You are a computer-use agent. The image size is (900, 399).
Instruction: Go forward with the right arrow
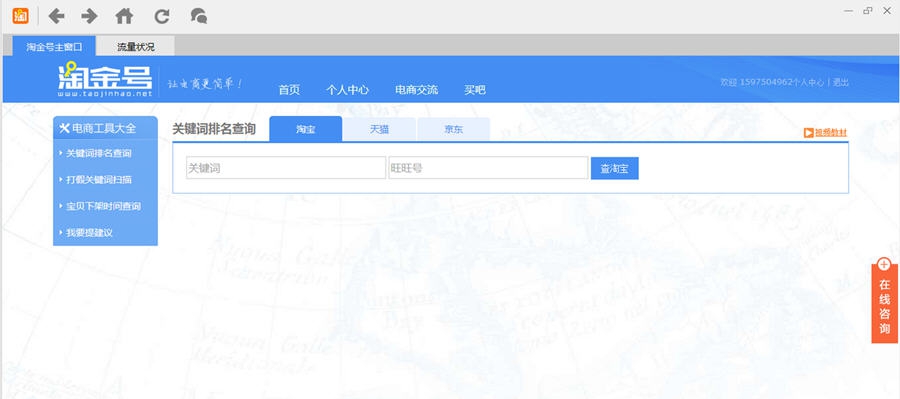coord(90,16)
